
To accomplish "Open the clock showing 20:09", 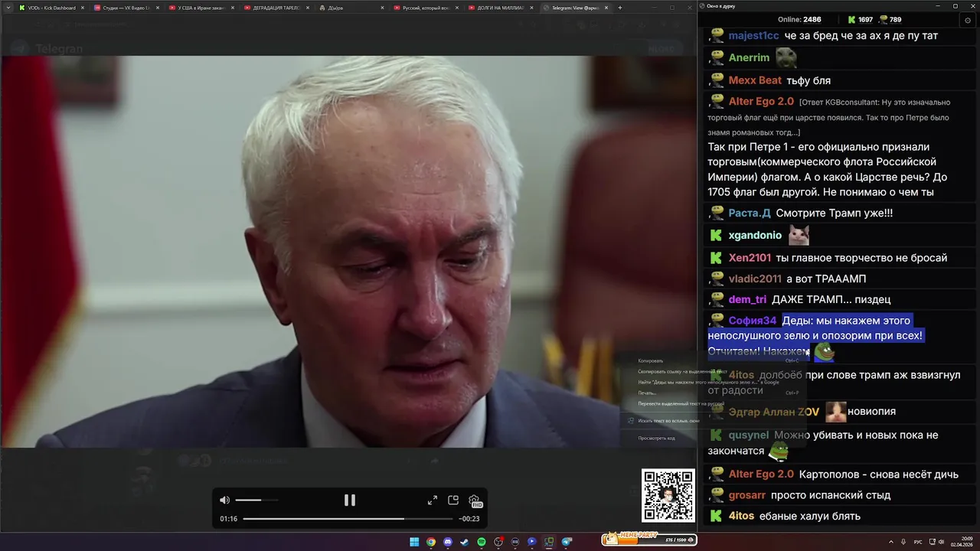I will [962, 542].
